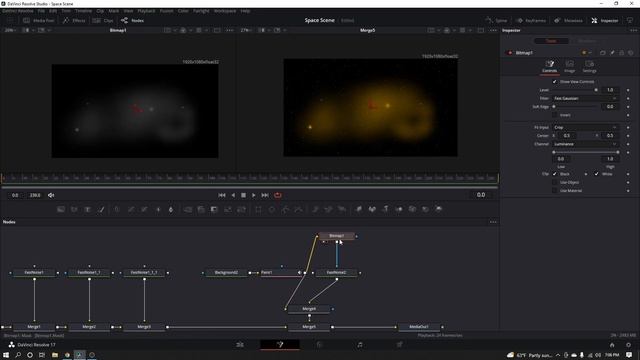Open Inspector panel options menu
The height and width of the screenshot is (360, 640).
tap(633, 30)
